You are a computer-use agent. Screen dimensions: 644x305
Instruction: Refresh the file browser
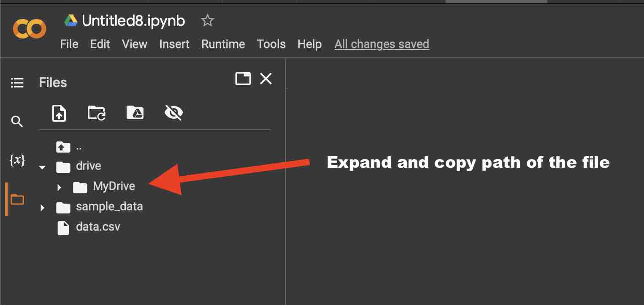coord(96,113)
